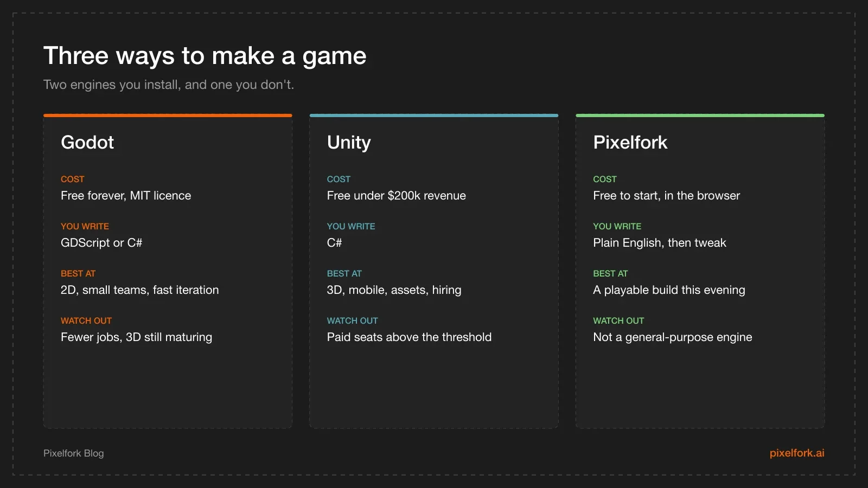
Task: Click the WATCH OUT label in Pixelfork card
Action: click(x=618, y=321)
